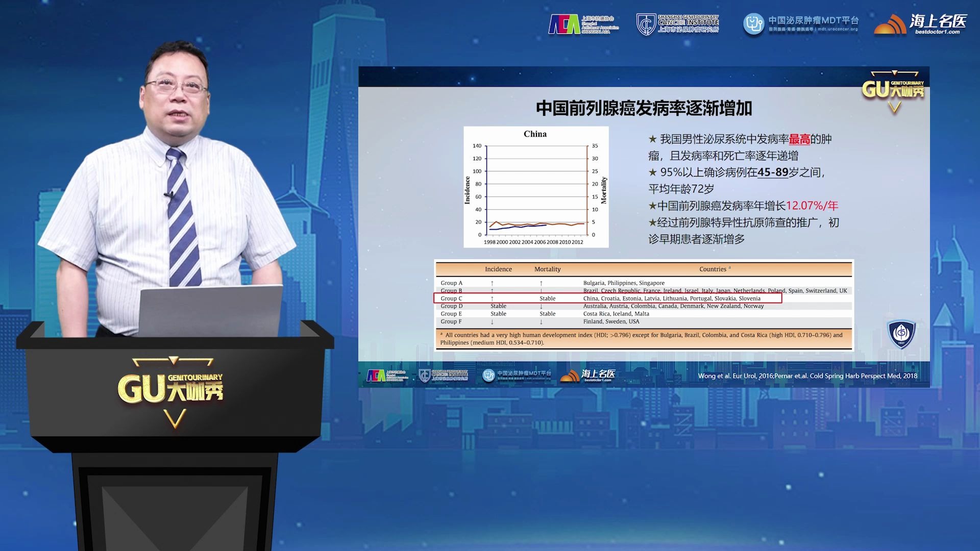Click the Group D row label
The height and width of the screenshot is (551, 980).
(x=451, y=306)
